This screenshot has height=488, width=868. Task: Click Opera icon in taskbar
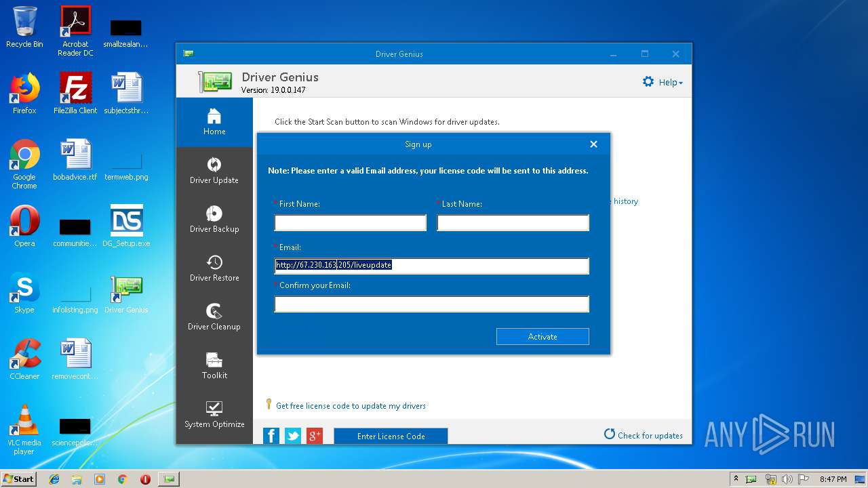click(145, 479)
